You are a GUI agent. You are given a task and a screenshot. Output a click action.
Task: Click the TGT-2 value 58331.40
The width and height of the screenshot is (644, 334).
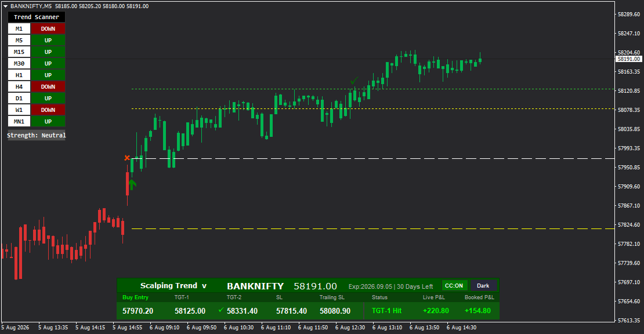242,311
